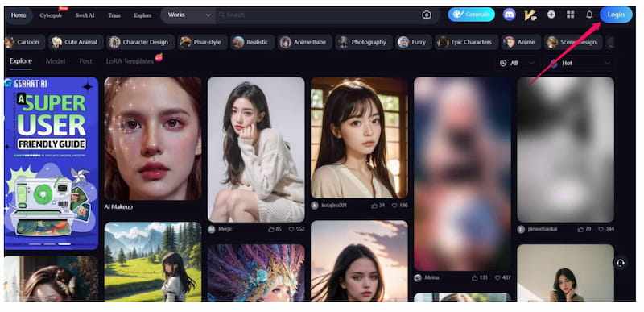
Task: Open the apps grid icon
Action: point(571,15)
